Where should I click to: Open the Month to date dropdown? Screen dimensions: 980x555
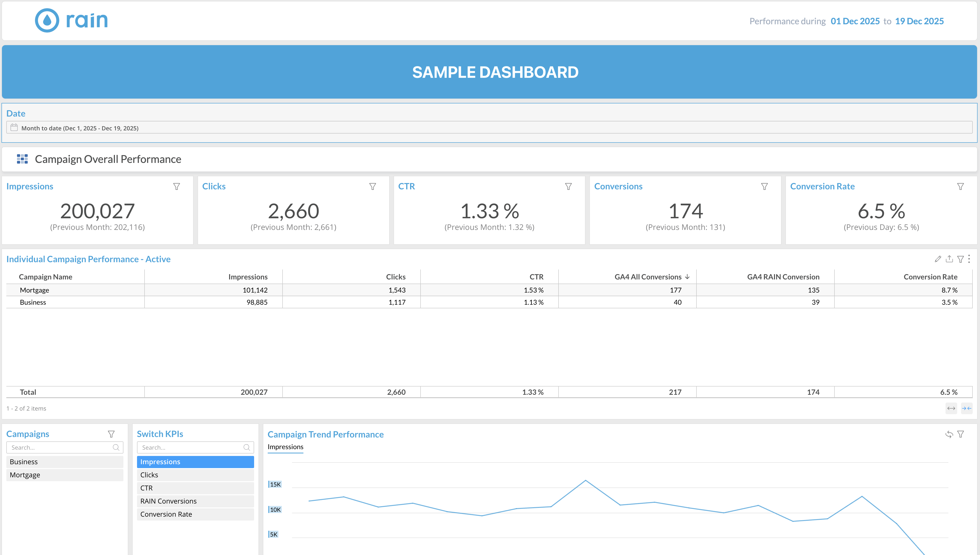tap(489, 128)
